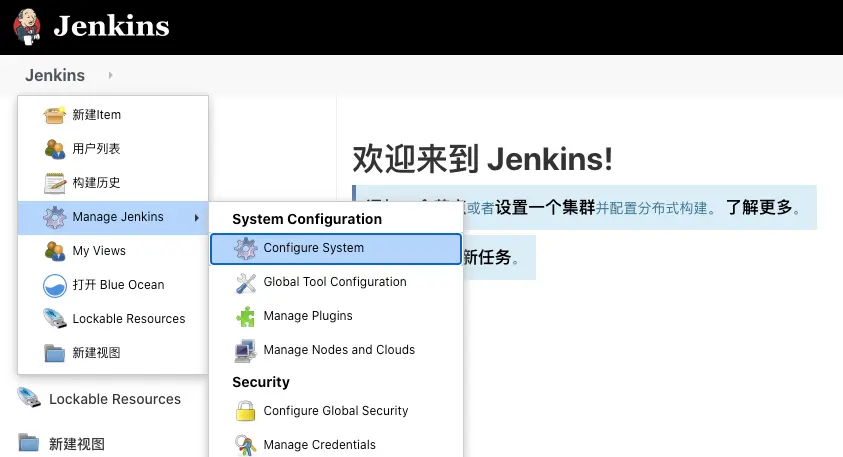Click Configure System gear icon

click(x=246, y=248)
